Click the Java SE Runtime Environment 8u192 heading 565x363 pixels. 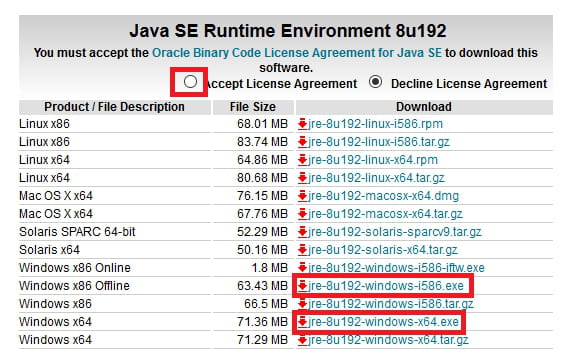[288, 31]
